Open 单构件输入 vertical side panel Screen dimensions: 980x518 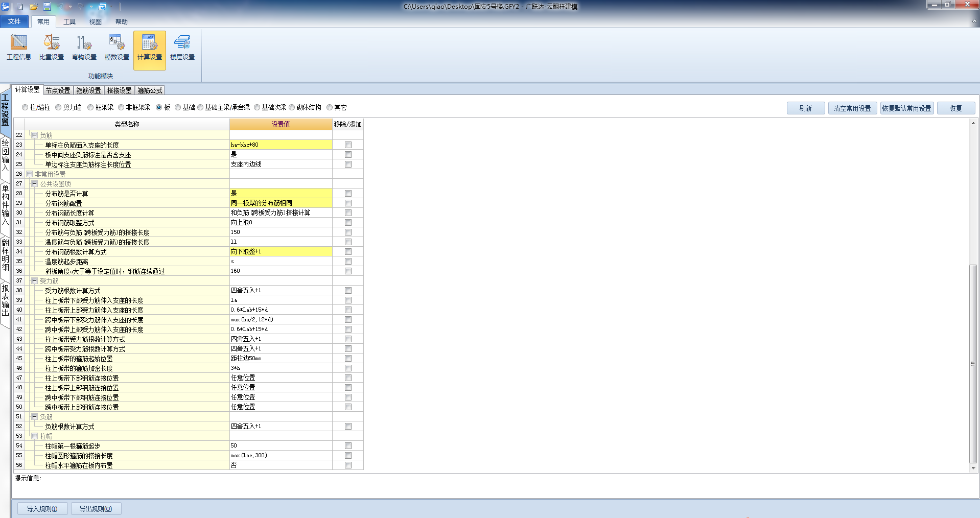click(5, 204)
